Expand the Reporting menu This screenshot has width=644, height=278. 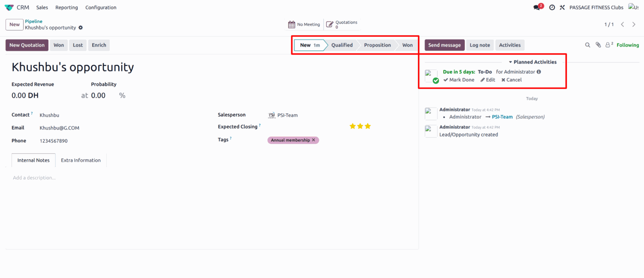pos(66,7)
